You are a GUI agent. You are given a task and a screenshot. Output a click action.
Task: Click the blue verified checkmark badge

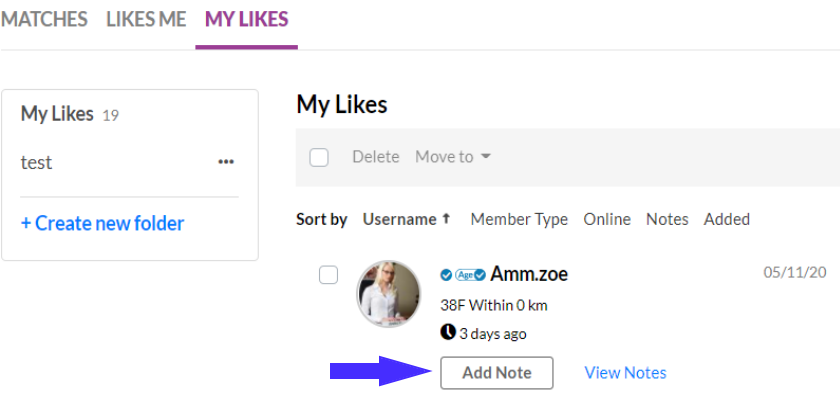pos(446,275)
